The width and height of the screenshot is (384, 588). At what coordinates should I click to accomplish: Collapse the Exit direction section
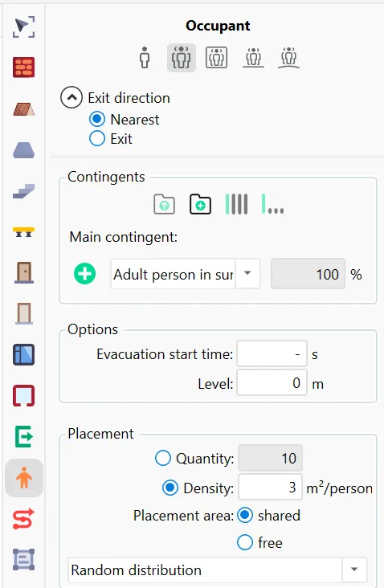pos(71,97)
